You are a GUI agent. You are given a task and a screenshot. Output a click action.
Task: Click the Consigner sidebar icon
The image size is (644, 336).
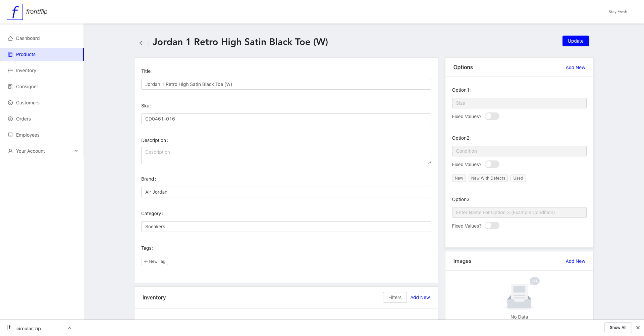tap(10, 87)
